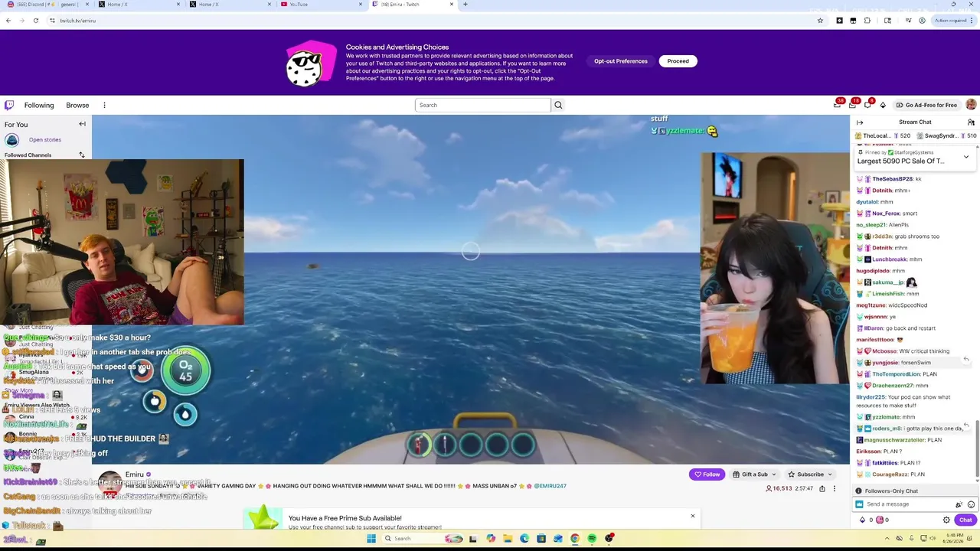Focus the Twitch Search field
This screenshot has width=980, height=551.
(x=483, y=105)
